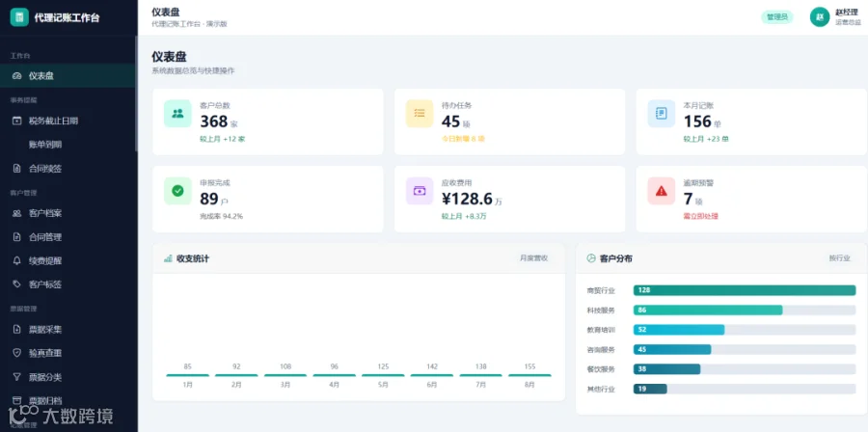Click the 管理员 role badge

tap(776, 17)
